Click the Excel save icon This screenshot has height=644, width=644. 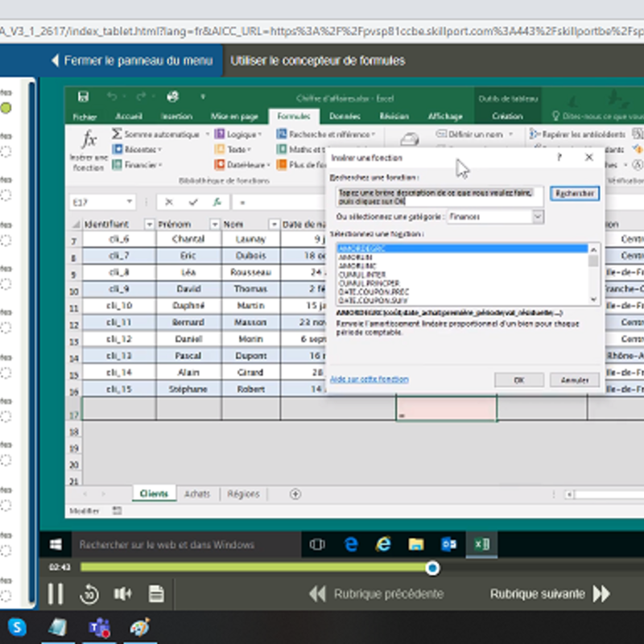click(x=83, y=97)
